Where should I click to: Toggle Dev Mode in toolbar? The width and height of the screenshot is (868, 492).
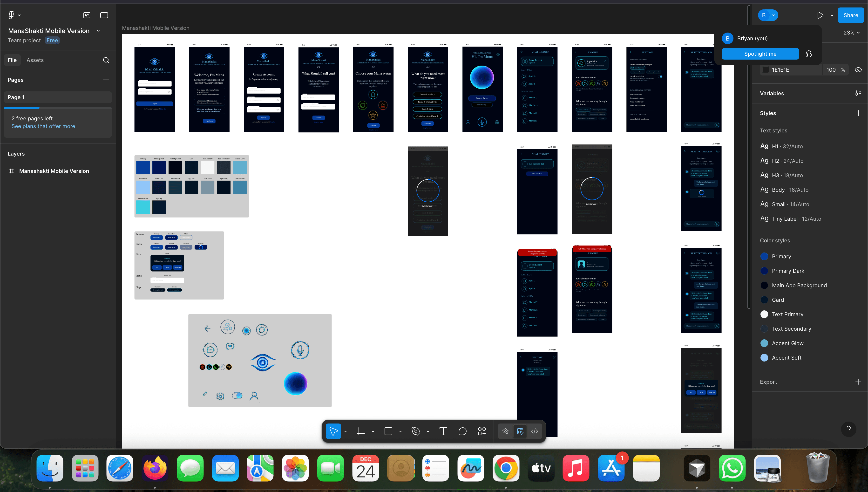pos(535,431)
